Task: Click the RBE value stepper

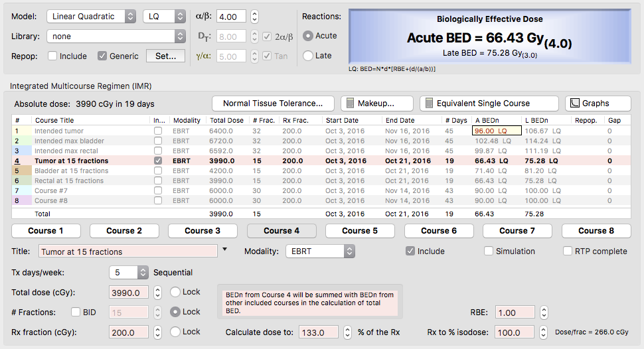Action: (544, 313)
